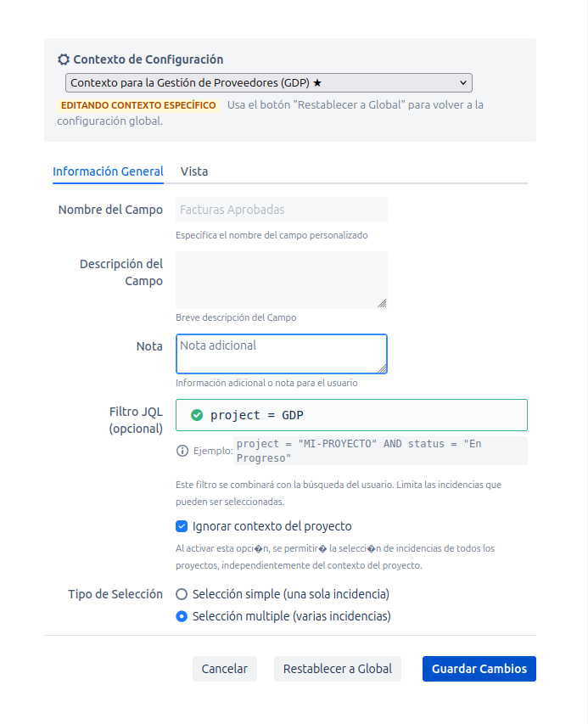
Task: Disable "Ignorar contexto del proyecto"
Action: coord(182,526)
